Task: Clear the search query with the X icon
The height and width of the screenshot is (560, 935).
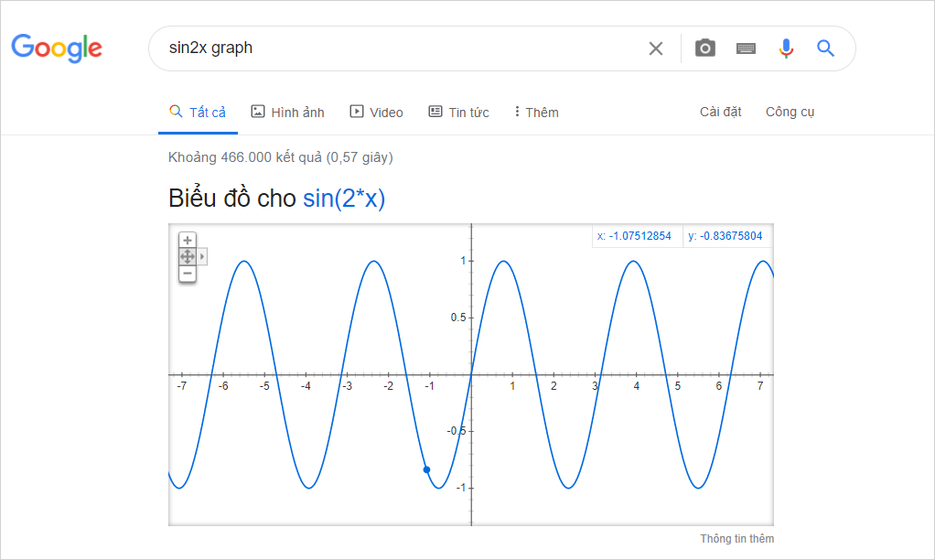Action: [655, 48]
